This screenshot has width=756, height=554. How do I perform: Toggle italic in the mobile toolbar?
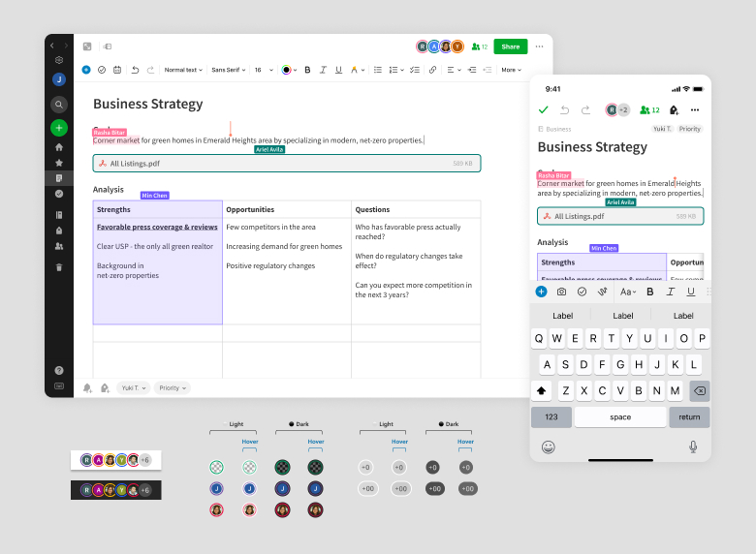pyautogui.click(x=670, y=292)
